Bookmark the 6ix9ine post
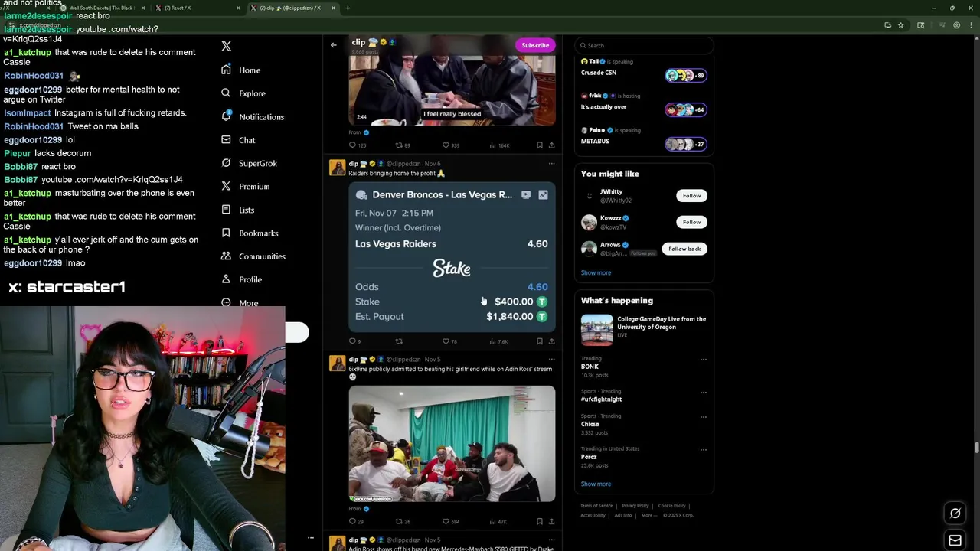This screenshot has height=551, width=980. tap(539, 522)
